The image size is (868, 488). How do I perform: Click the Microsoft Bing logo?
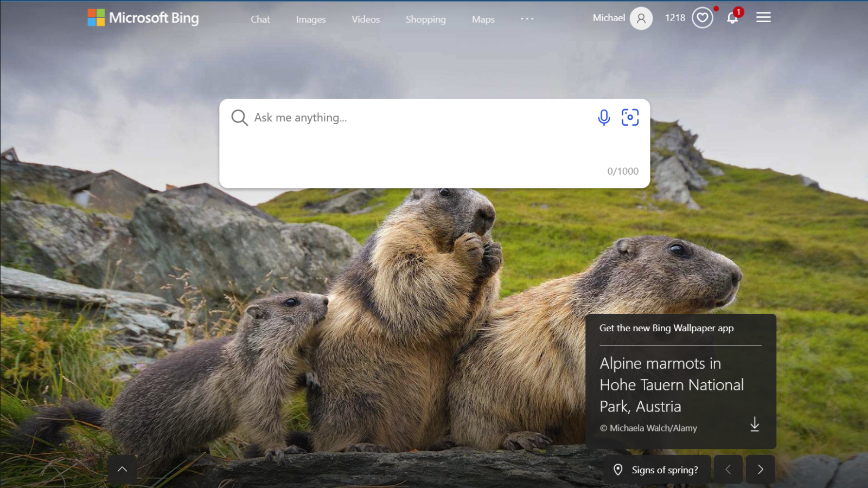[143, 18]
